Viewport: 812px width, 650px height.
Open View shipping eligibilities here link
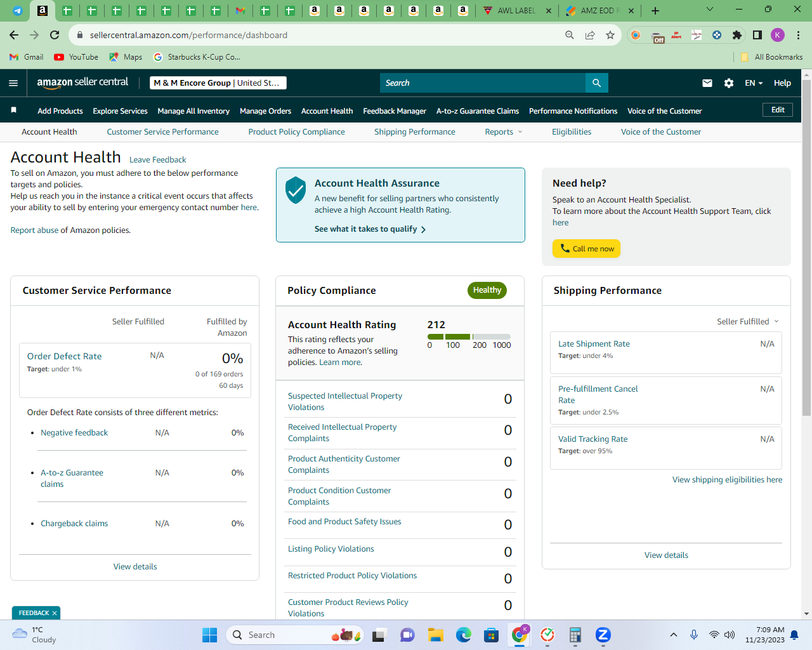coord(727,480)
